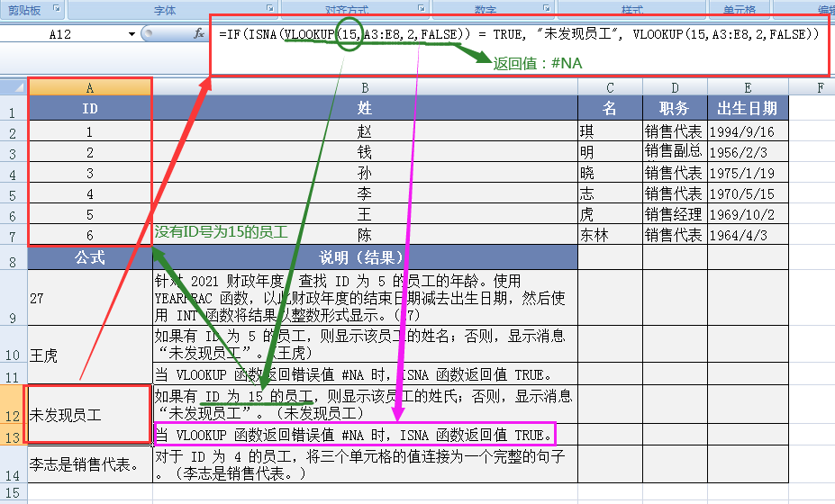Select ID cell with value 1
This screenshot has height=504, width=835.
pos(89,130)
